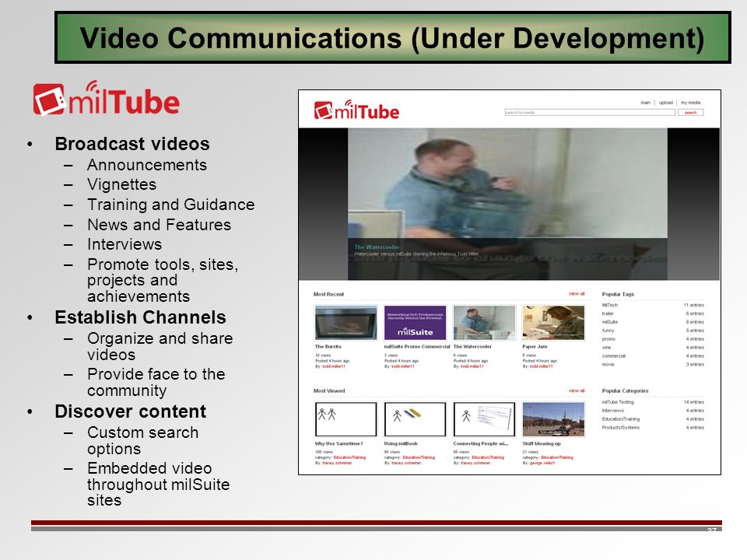Viewport: 747px width, 560px height.
Task: Click Education/Training category under Using milBook
Action: pyautogui.click(x=419, y=457)
